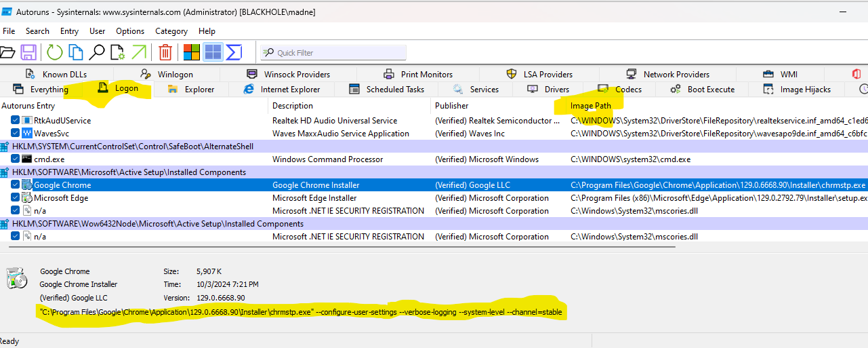Click the Find magnifier icon
This screenshot has width=868, height=348.
point(97,52)
